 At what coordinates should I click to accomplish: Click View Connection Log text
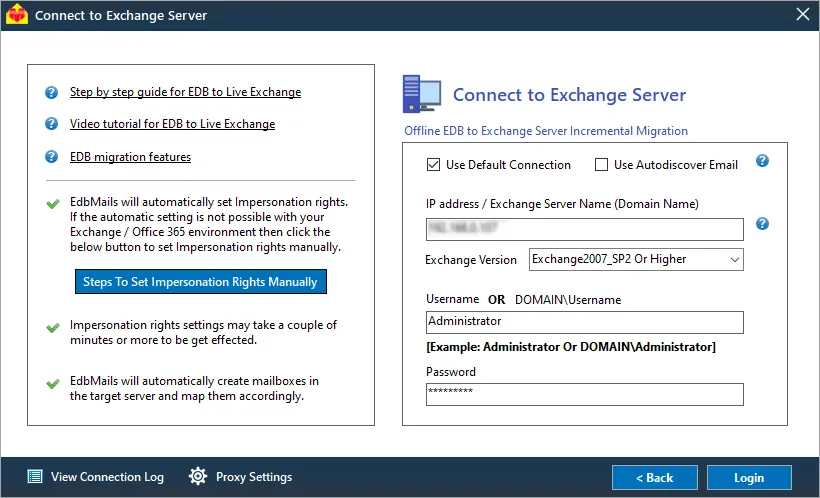coord(107,477)
